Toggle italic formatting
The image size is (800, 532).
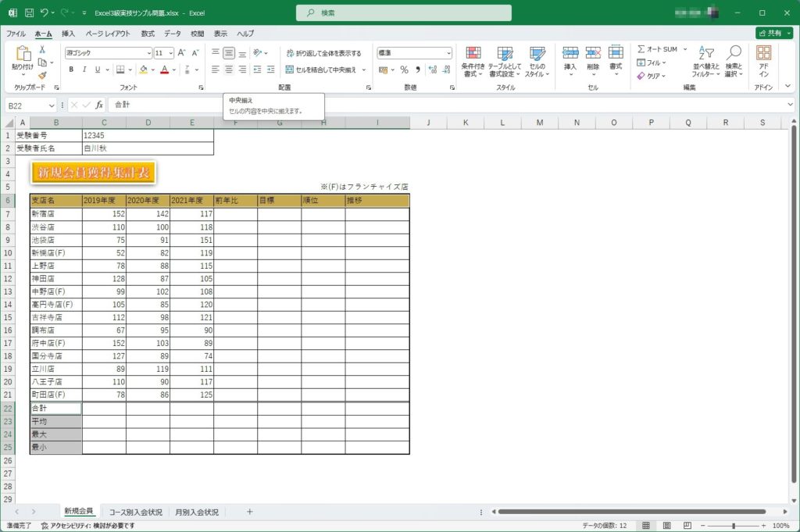(84, 70)
